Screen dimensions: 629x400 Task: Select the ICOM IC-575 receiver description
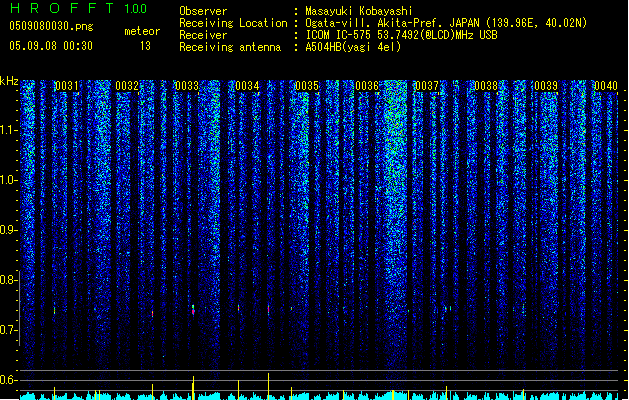click(401, 35)
